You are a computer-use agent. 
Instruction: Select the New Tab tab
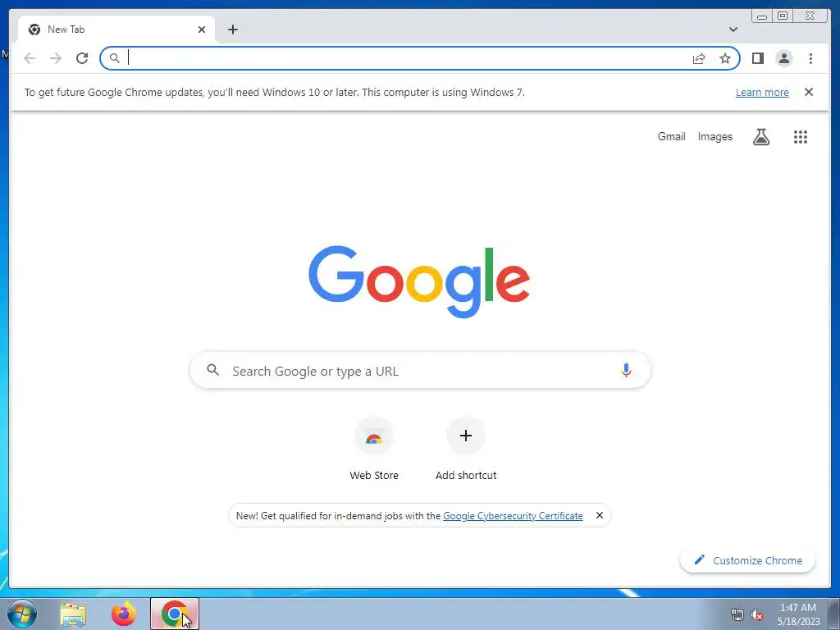point(116,30)
